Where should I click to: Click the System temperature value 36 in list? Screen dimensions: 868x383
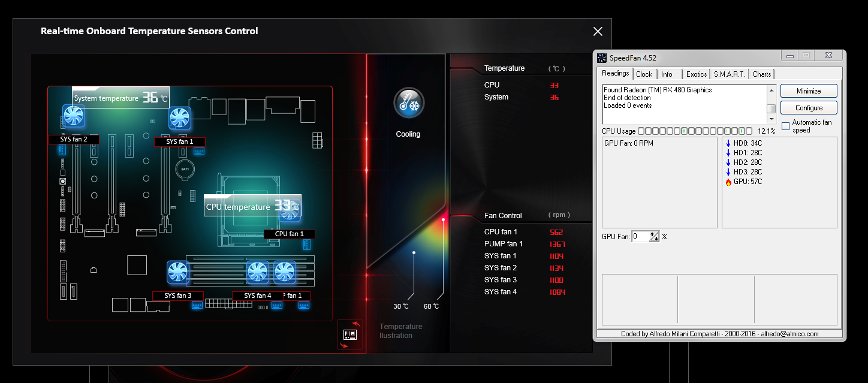pyautogui.click(x=554, y=97)
